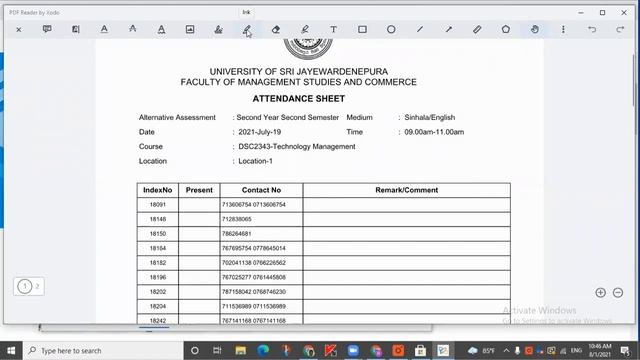Select the ruler measurement tool
640x360 pixels.
[x=477, y=29]
